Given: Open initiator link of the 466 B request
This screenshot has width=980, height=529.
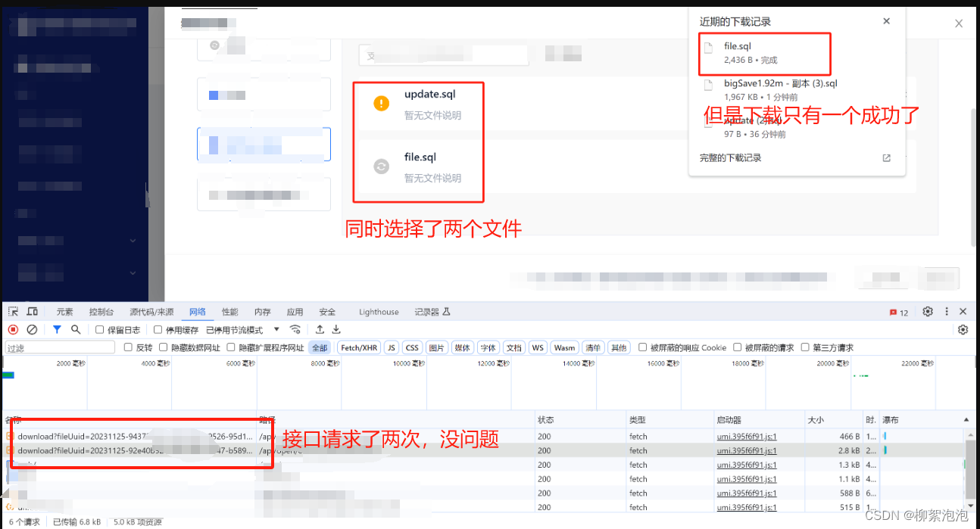Looking at the screenshot, I should coord(747,437).
